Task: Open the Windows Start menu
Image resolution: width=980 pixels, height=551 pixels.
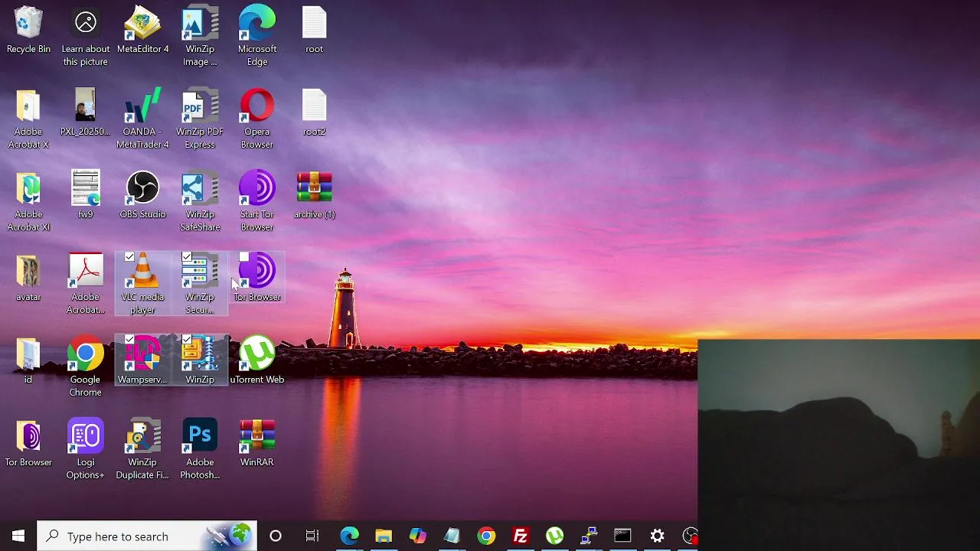Action: [x=18, y=536]
